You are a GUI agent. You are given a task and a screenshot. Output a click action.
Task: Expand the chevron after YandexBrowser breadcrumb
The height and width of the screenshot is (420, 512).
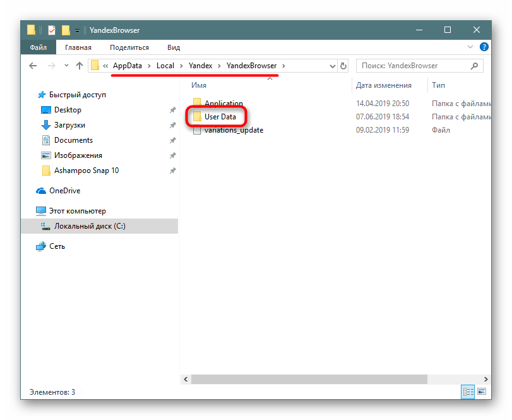pos(283,66)
